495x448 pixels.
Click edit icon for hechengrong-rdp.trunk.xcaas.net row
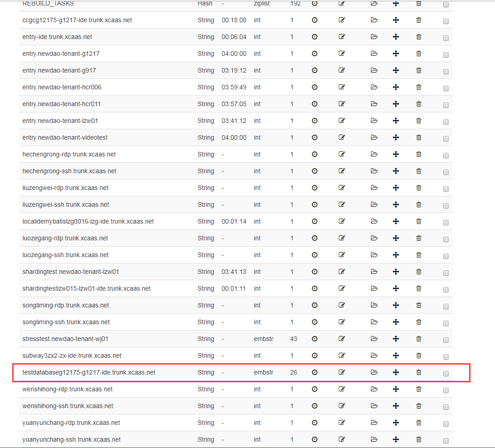342,154
